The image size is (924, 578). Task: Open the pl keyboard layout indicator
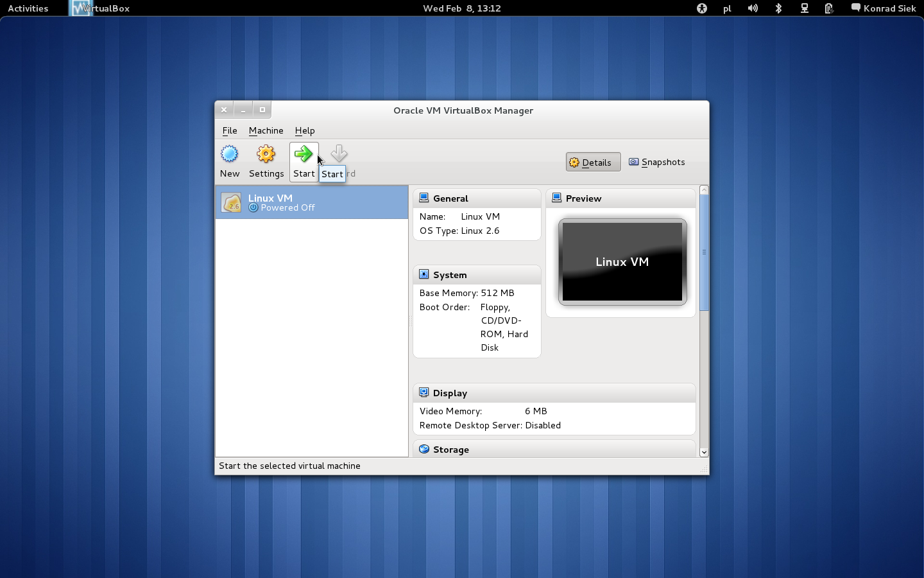coord(727,8)
